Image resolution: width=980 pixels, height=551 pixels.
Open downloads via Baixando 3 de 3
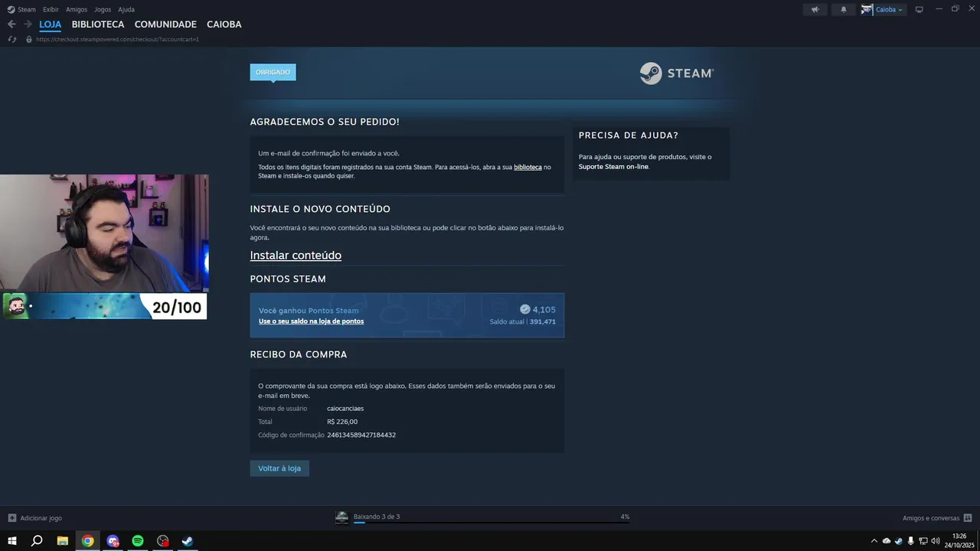click(x=377, y=517)
